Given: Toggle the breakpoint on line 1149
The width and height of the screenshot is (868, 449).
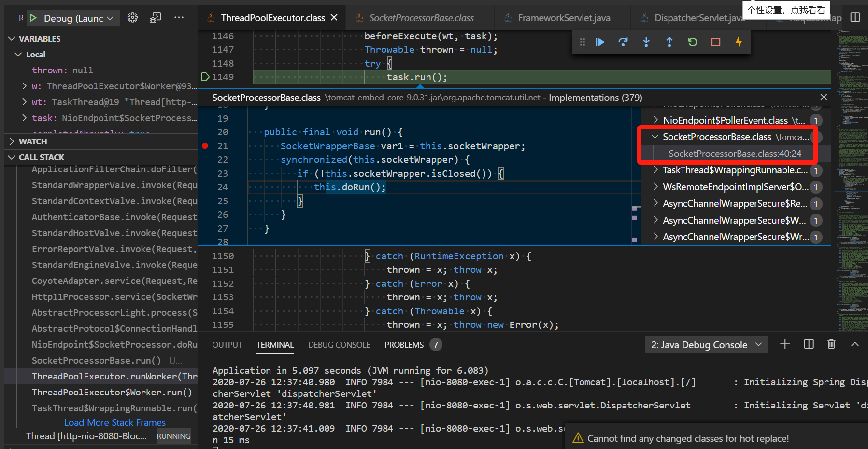Looking at the screenshot, I should [x=205, y=77].
